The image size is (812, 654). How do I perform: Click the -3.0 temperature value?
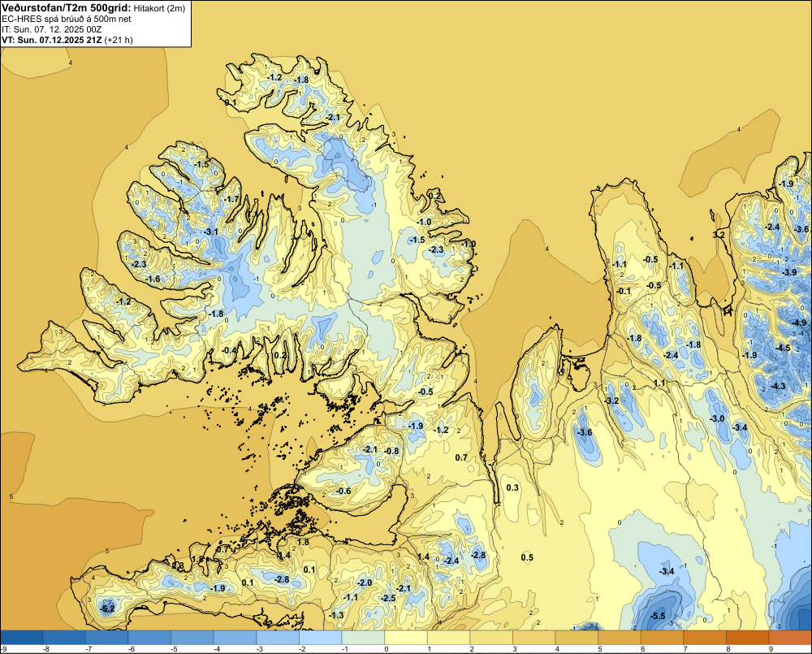(x=717, y=418)
